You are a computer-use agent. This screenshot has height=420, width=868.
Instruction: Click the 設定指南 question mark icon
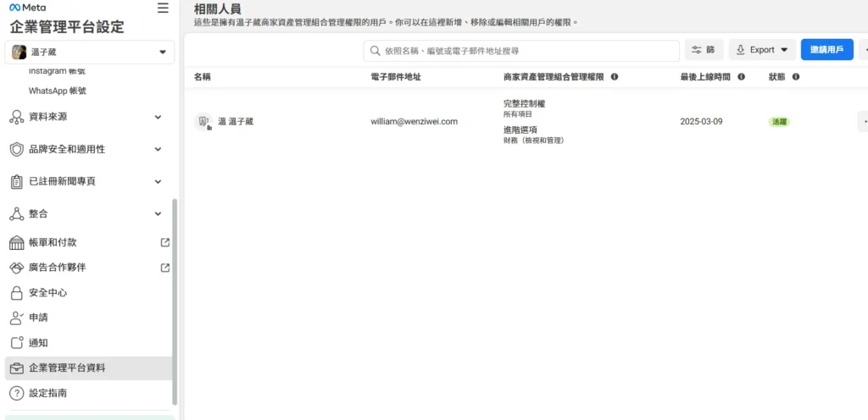17,394
